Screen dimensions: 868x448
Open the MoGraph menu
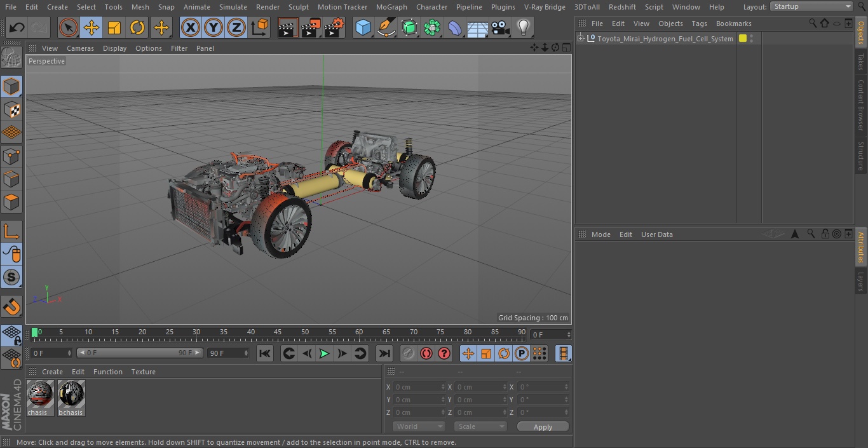391,7
